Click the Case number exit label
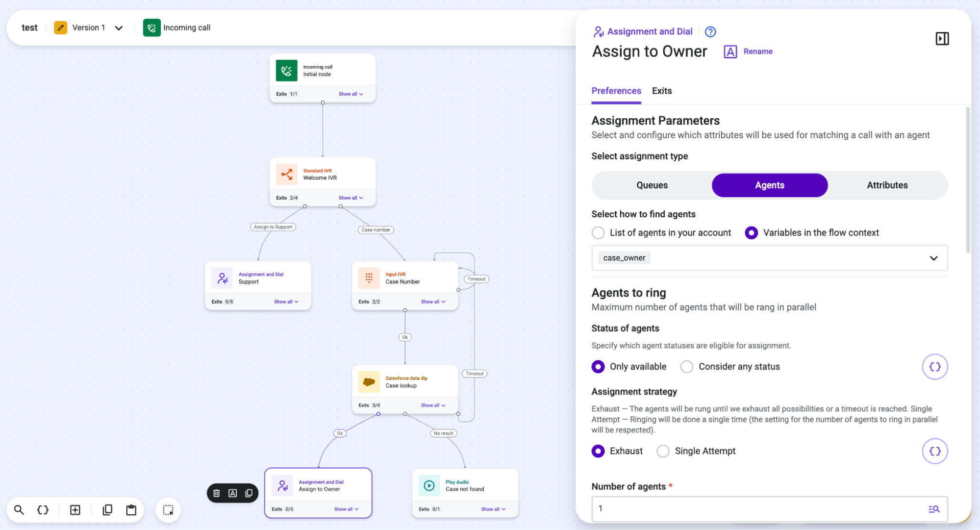 coord(376,230)
